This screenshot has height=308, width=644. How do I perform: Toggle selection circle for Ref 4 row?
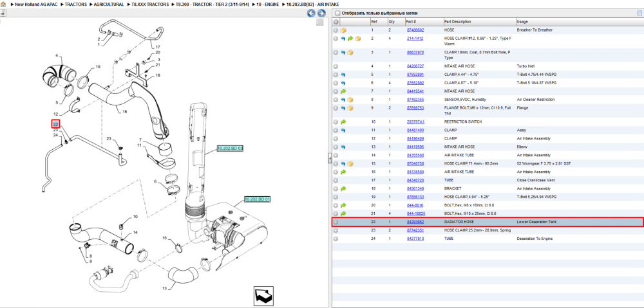(336, 66)
